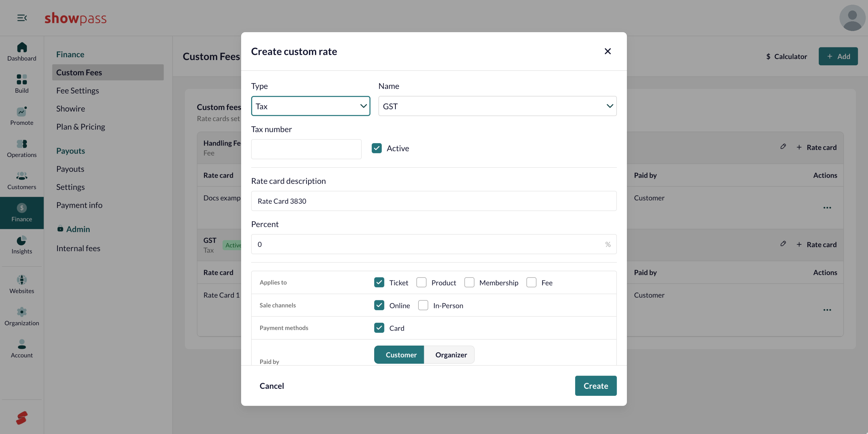868x434 pixels.
Task: Edit the GST fee pencil icon
Action: click(x=783, y=244)
